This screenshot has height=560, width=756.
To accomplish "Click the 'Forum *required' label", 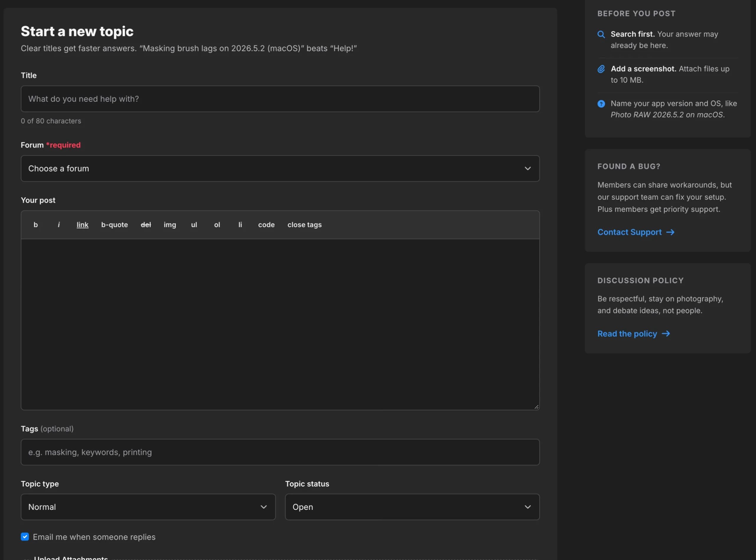I will 50,145.
